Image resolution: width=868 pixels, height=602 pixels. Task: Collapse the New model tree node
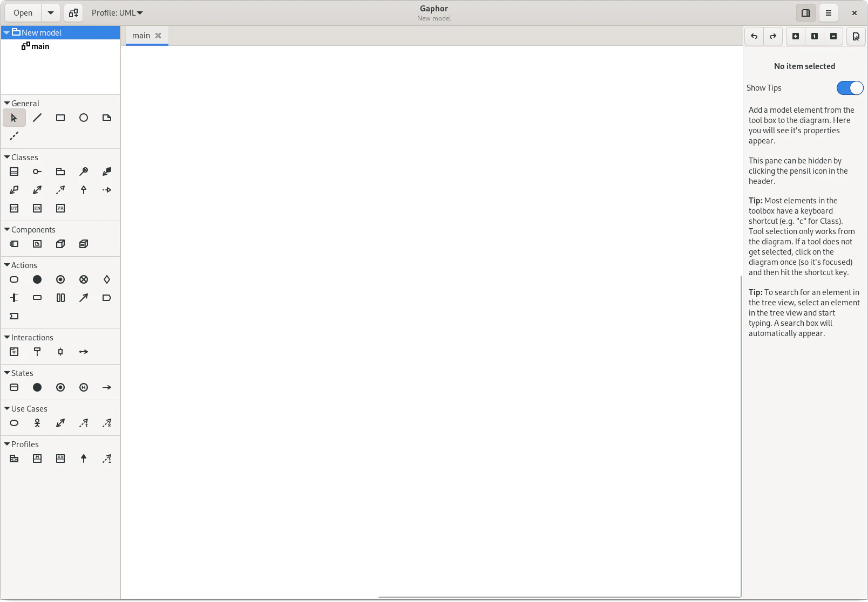click(6, 32)
